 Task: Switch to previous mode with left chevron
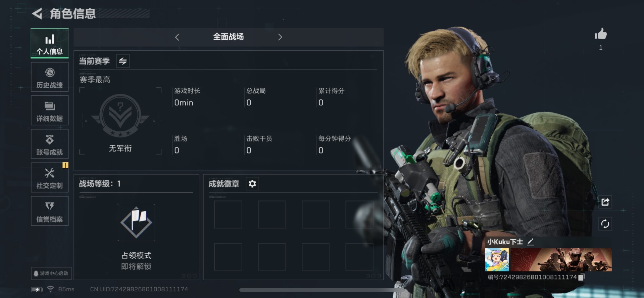[x=177, y=37]
